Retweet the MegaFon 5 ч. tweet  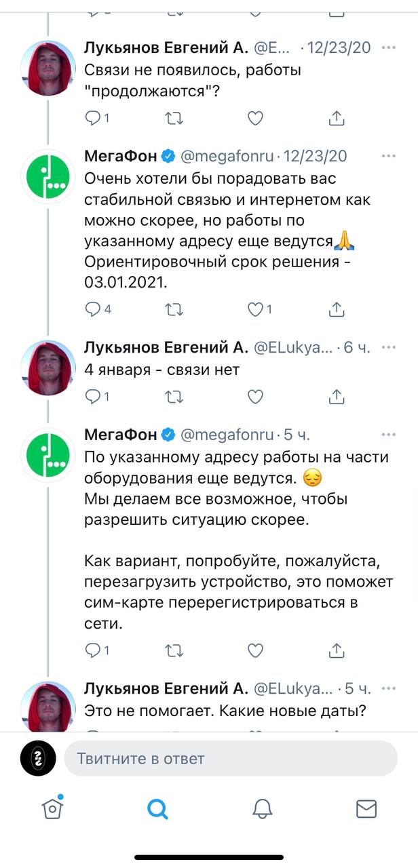[x=174, y=651]
